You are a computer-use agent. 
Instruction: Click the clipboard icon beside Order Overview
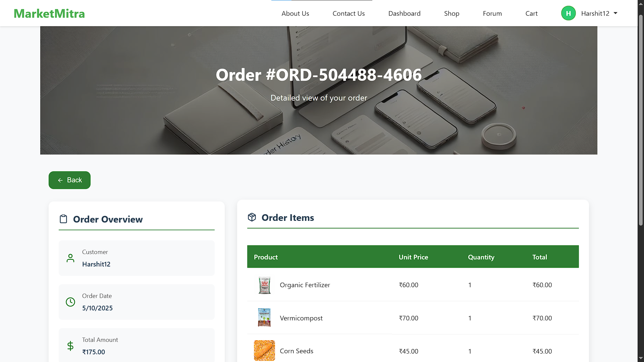coord(63,219)
